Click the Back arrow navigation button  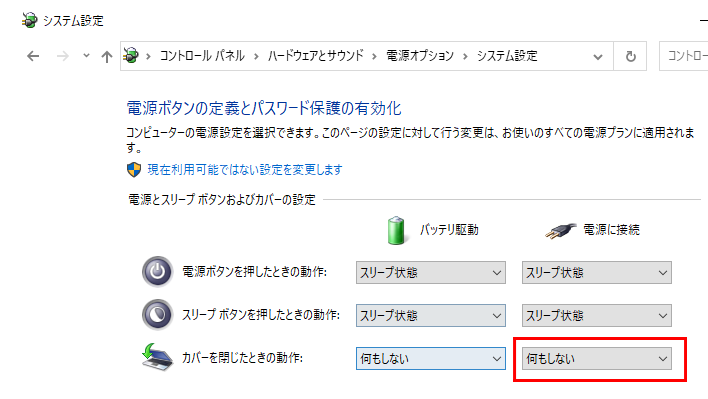click(33, 56)
